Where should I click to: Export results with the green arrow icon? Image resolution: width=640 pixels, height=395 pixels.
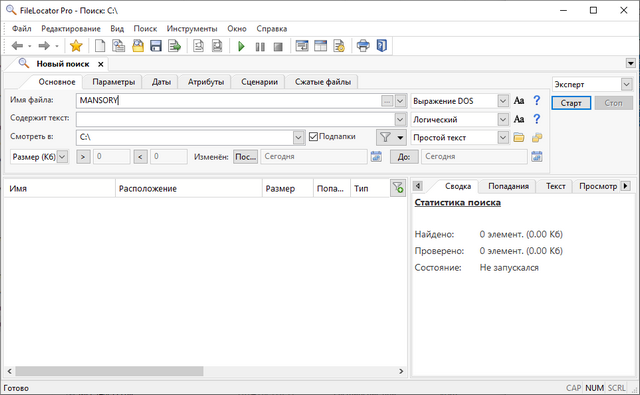coord(175,46)
